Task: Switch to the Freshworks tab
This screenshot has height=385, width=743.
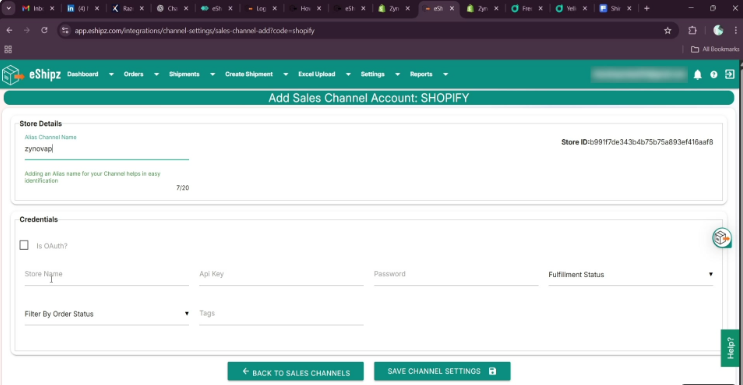Action: (x=526, y=9)
